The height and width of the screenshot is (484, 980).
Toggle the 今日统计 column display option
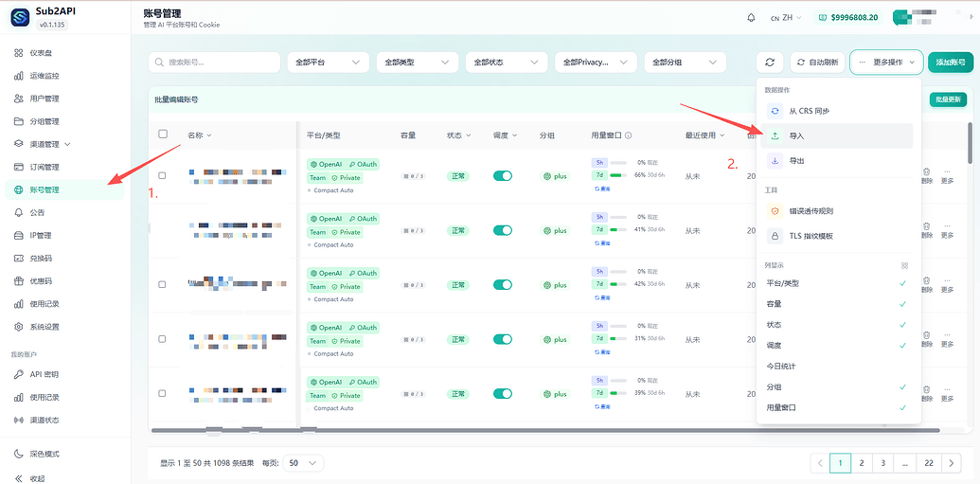[x=837, y=366]
